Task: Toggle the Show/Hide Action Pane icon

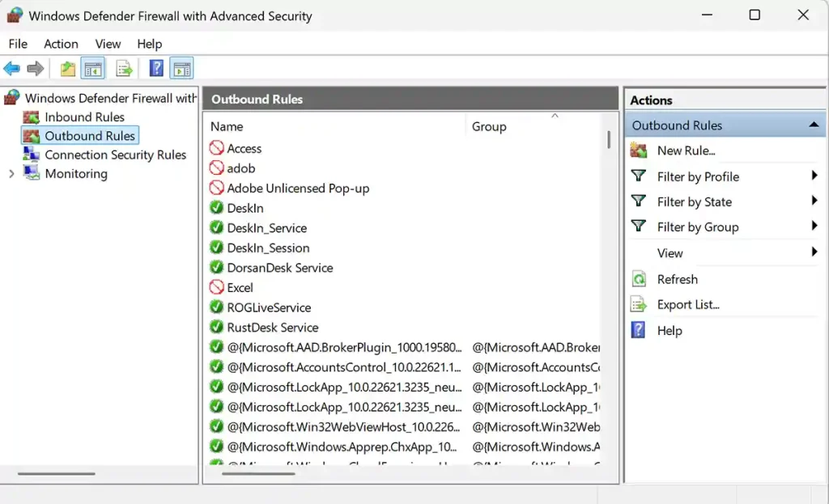Action: coord(182,69)
